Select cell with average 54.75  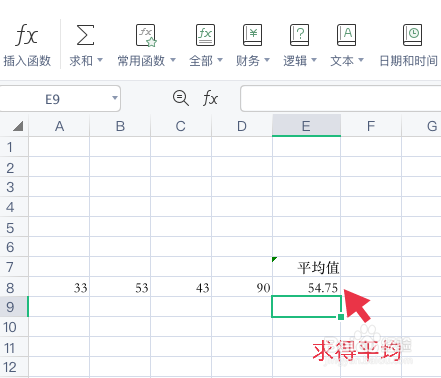pos(306,287)
